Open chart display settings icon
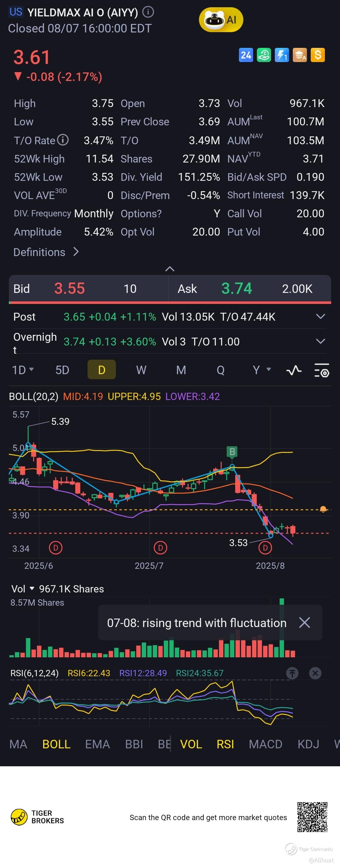Image resolution: width=340 pixels, height=868 pixels. tap(321, 370)
